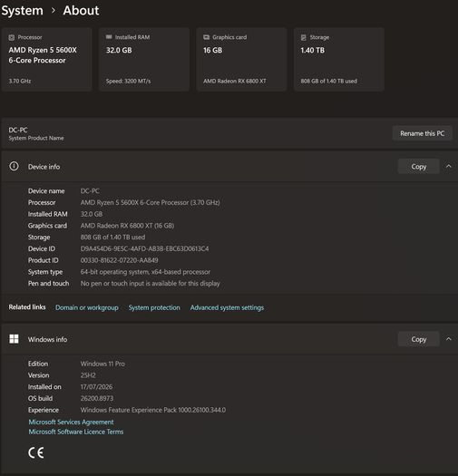Click the Windows info header title
458x476 pixels.
tap(48, 339)
